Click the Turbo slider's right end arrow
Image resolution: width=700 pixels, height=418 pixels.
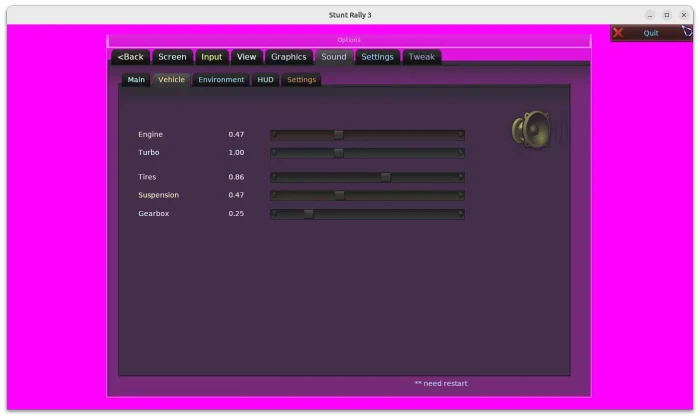pyautogui.click(x=460, y=153)
